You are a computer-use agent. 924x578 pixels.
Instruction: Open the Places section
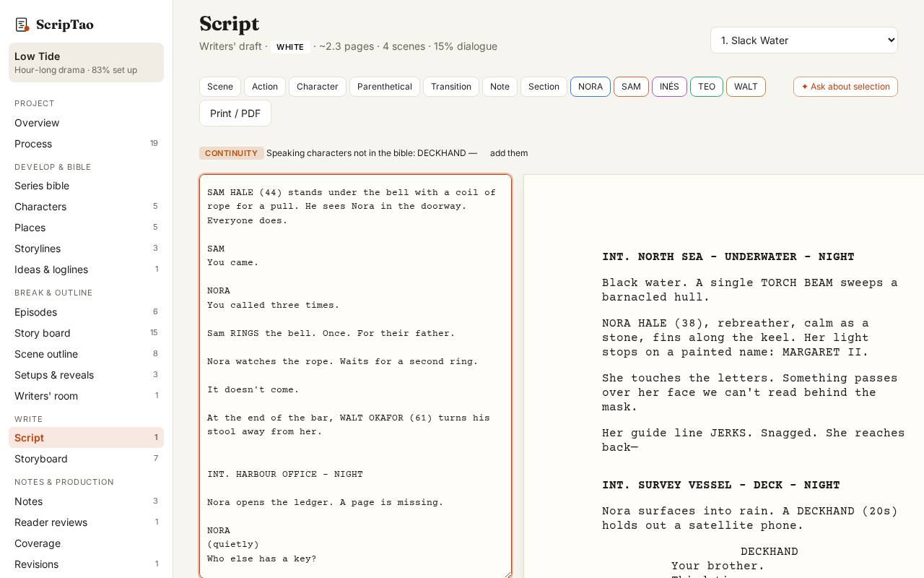pos(86,228)
